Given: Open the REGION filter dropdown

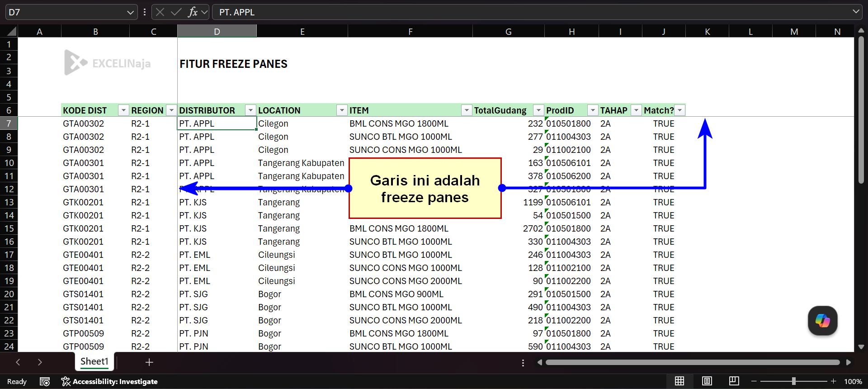Looking at the screenshot, I should pos(171,110).
